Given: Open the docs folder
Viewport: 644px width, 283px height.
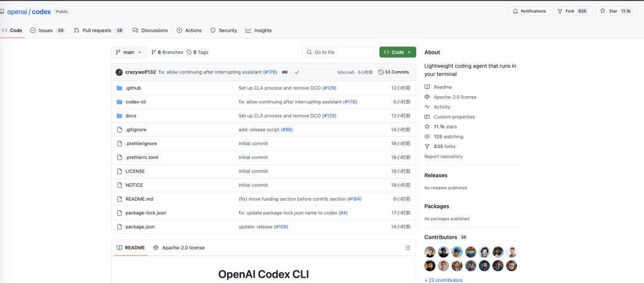Looking at the screenshot, I should (131, 116).
